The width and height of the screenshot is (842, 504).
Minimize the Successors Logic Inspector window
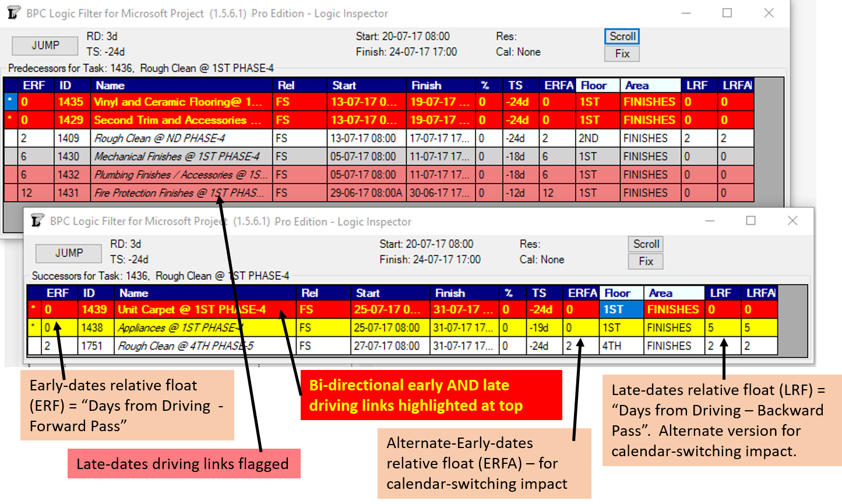710,221
